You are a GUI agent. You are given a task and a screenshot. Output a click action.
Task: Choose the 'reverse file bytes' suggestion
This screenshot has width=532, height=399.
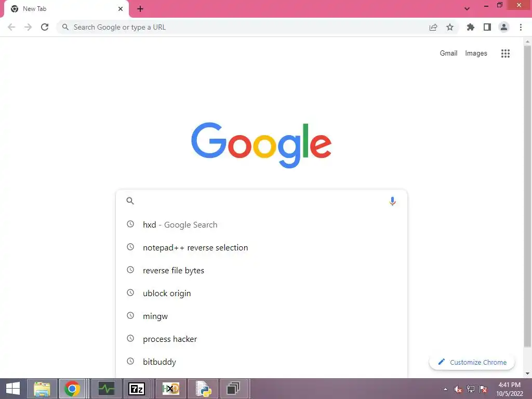click(261, 270)
